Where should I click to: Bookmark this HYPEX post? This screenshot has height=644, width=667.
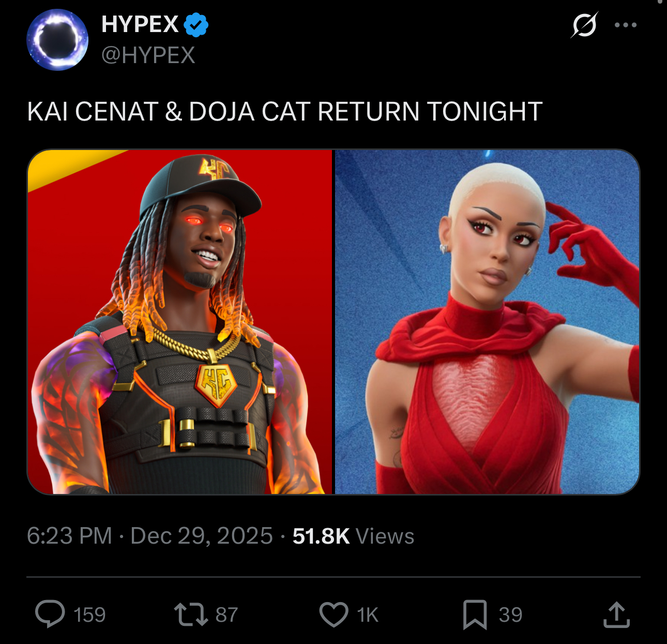(475, 615)
